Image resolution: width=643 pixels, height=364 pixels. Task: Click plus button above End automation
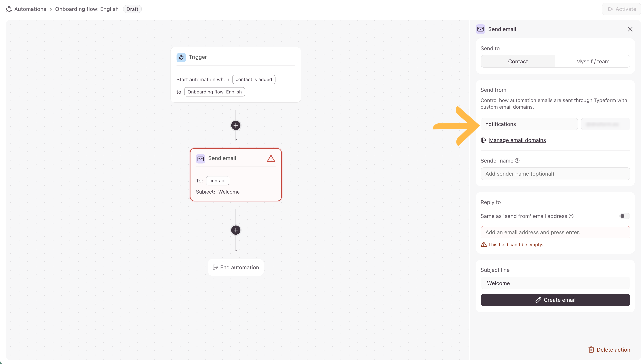tap(236, 230)
